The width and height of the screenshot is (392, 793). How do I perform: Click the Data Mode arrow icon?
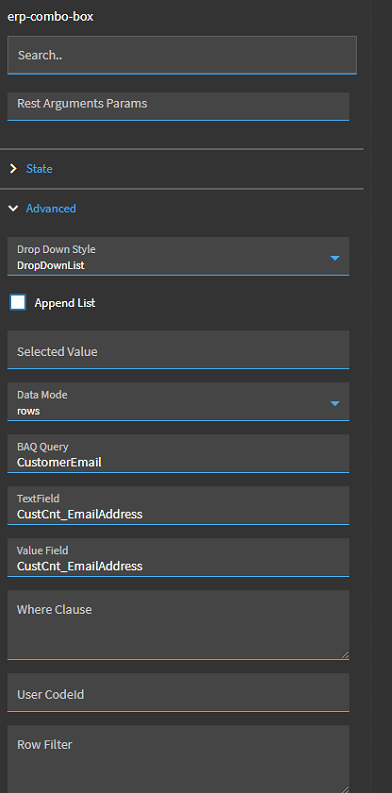[x=334, y=403]
